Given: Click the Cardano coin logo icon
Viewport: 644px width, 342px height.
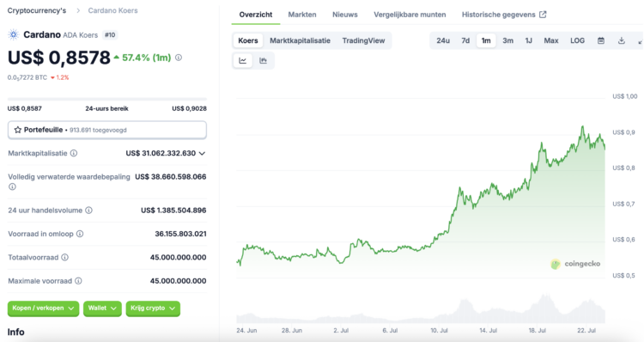Looking at the screenshot, I should [14, 34].
